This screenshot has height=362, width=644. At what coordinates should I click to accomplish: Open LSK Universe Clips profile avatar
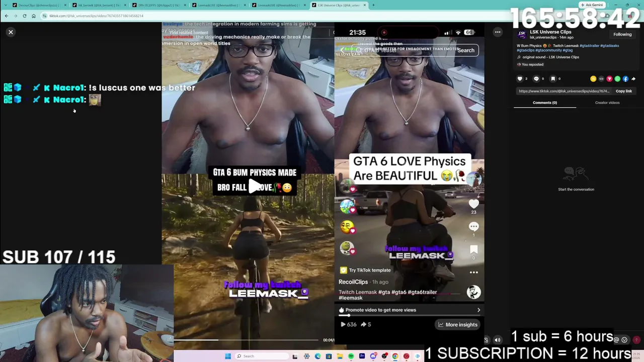point(522,34)
